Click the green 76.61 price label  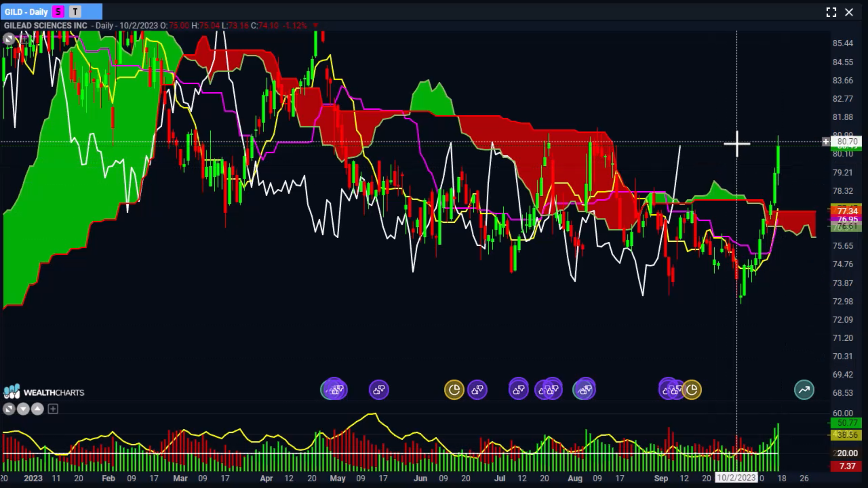click(847, 226)
